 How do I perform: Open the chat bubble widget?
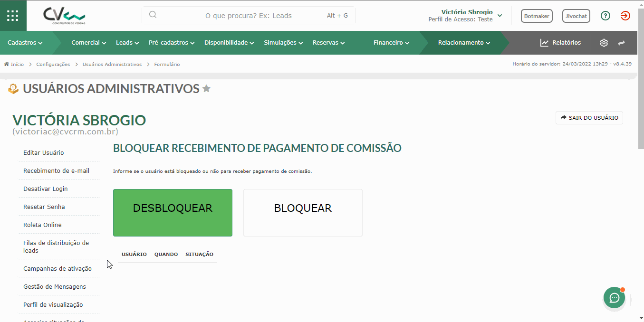pyautogui.click(x=615, y=298)
